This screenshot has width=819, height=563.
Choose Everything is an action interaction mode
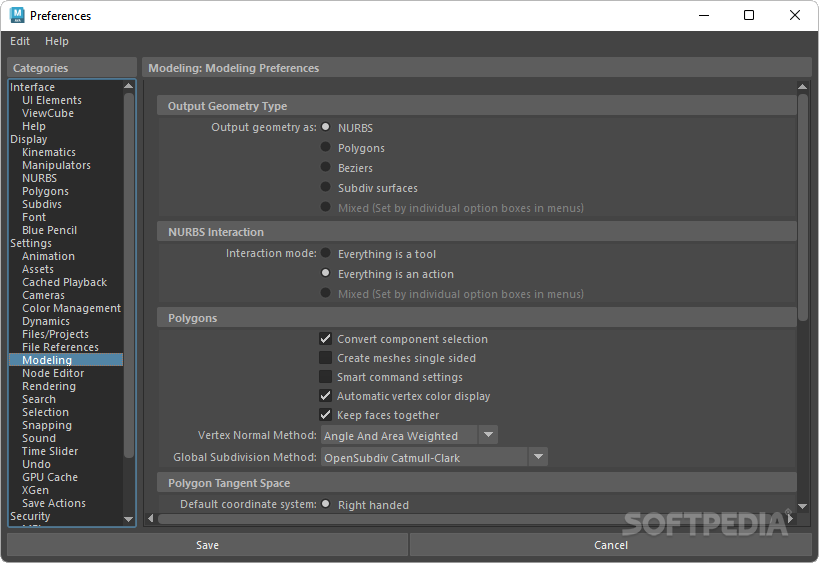[x=325, y=273]
